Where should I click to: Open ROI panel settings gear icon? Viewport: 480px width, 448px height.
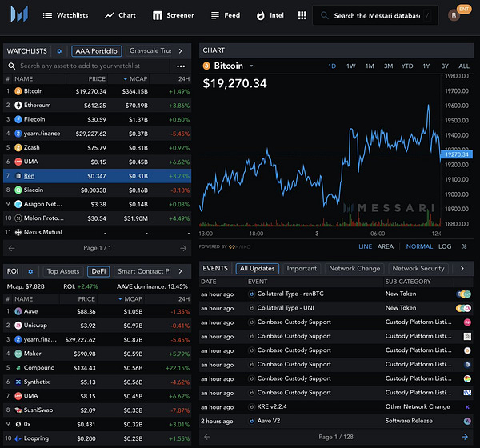[30, 271]
